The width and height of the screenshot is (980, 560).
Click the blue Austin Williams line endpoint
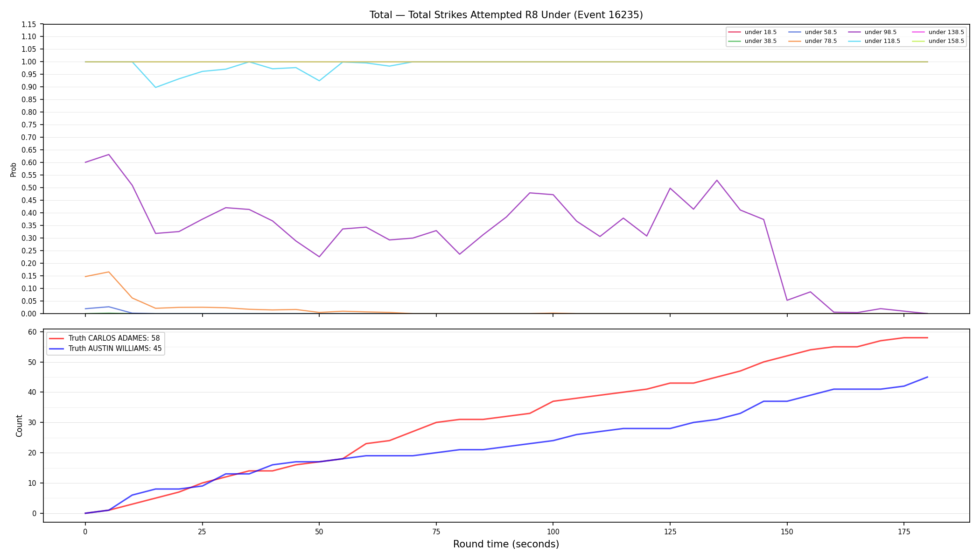pyautogui.click(x=927, y=377)
